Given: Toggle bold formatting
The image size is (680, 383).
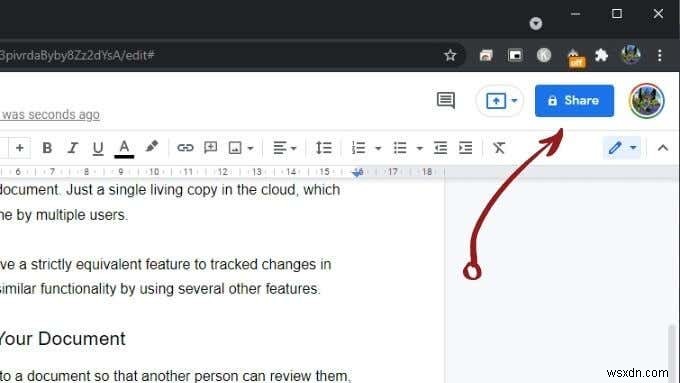Looking at the screenshot, I should pos(47,148).
